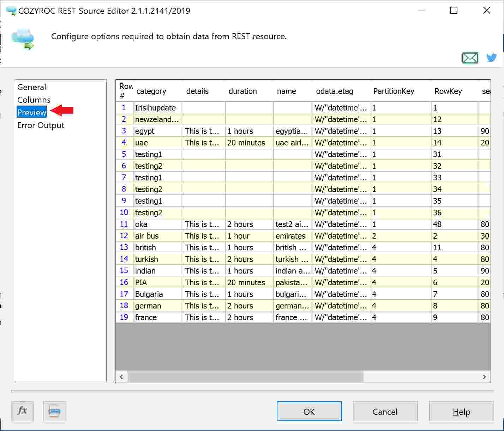
Task: Click the egyptia... name cell
Action: click(293, 131)
